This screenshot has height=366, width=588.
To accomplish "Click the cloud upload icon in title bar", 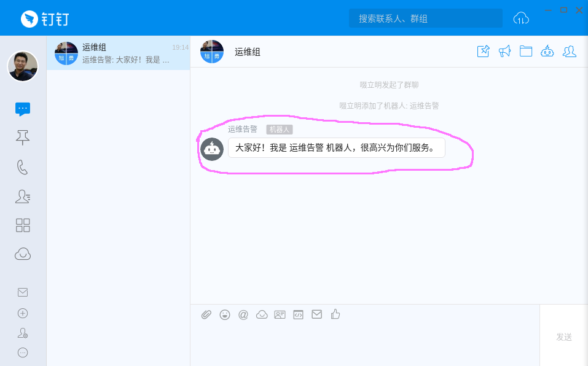I will click(521, 18).
